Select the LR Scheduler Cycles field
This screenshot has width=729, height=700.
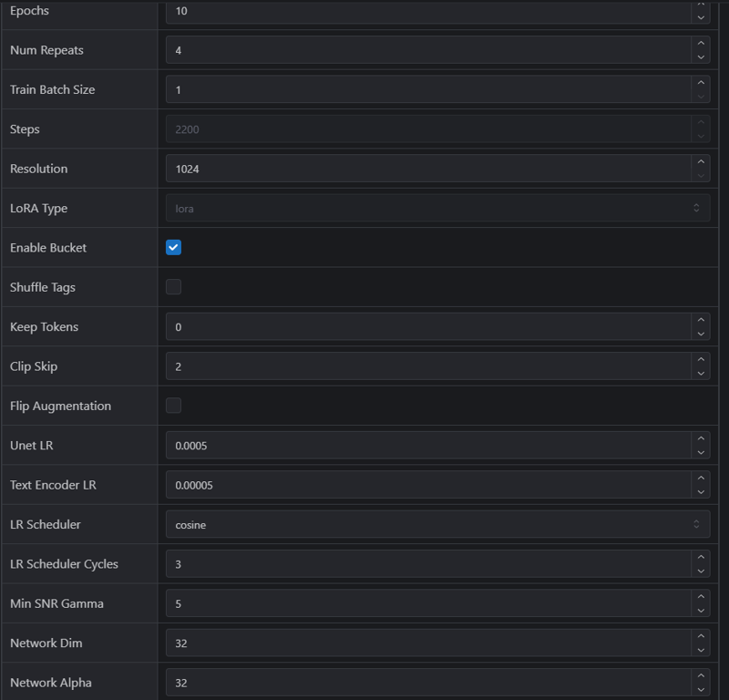point(428,563)
